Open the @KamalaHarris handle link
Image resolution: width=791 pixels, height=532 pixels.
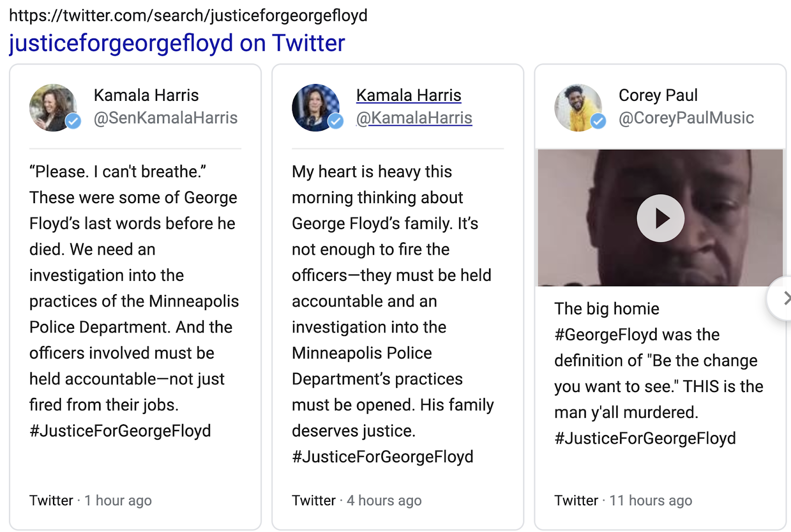[414, 118]
